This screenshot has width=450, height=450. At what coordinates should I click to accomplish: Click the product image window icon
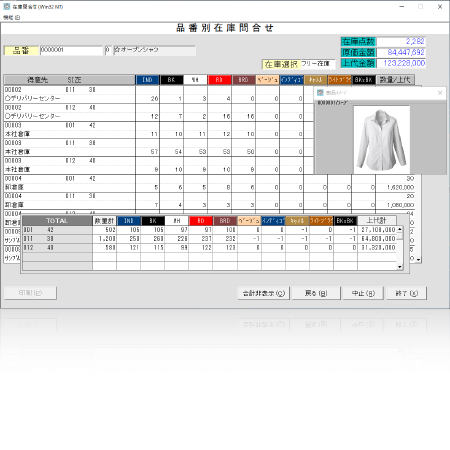pos(320,93)
